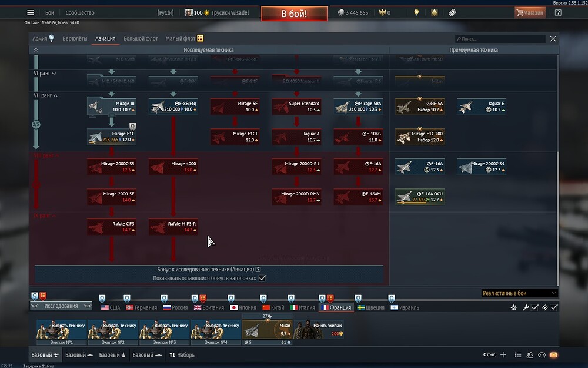Click the Трусики Wisadel player name
Screen dimensions: 588x368
(x=230, y=13)
